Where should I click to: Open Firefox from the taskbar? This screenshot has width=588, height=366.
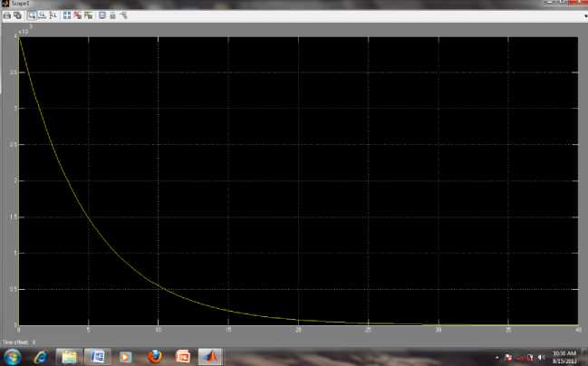tap(155, 356)
